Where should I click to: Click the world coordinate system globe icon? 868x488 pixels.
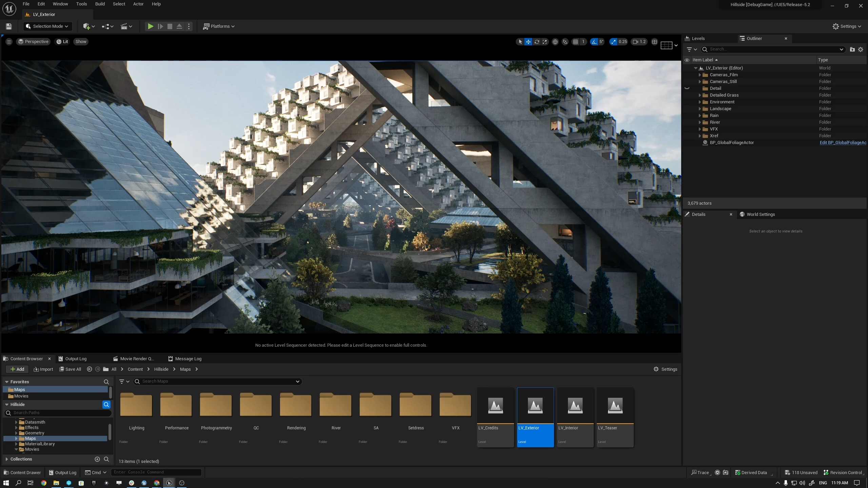pyautogui.click(x=555, y=42)
